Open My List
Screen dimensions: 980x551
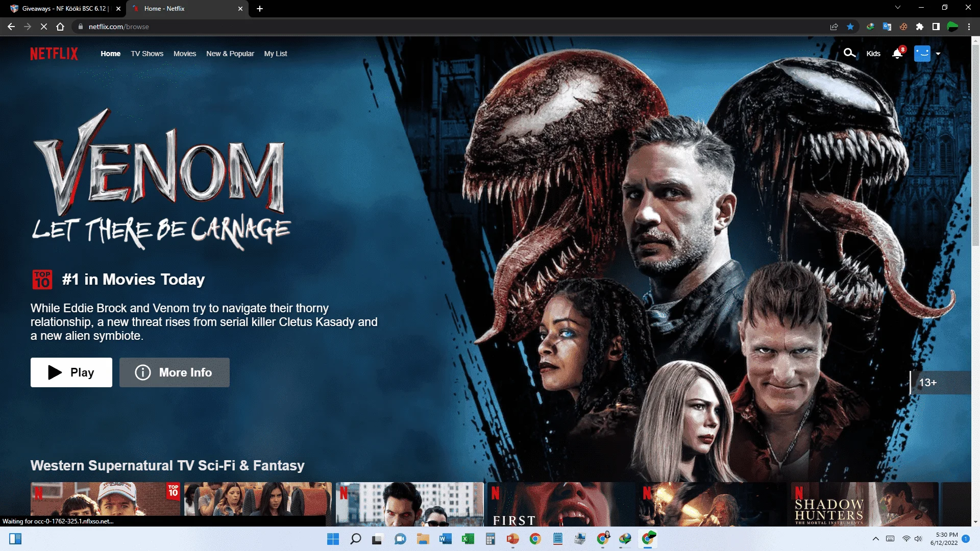[x=276, y=54]
